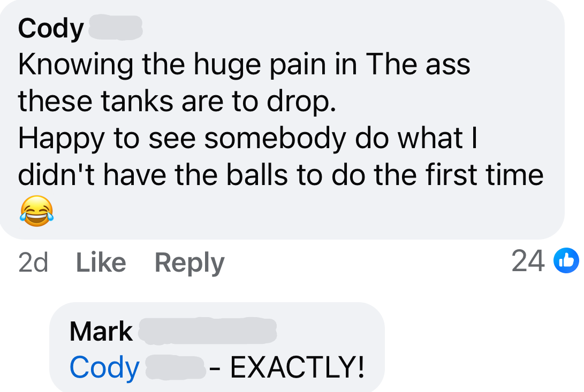Click the blurred surname after the blue Cody mention
This screenshot has height=392, width=584.
pos(176,367)
